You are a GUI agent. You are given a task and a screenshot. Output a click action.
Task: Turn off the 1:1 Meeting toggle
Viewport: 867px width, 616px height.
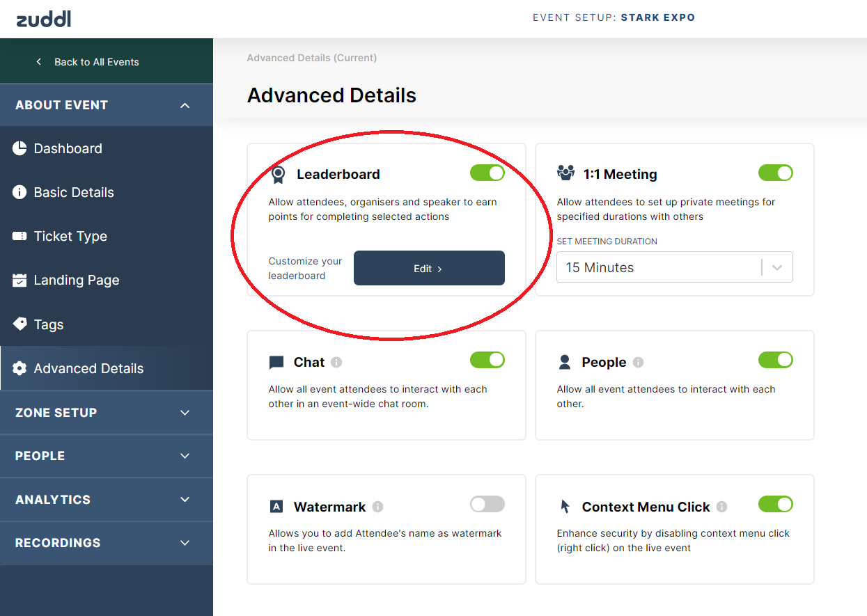(776, 173)
